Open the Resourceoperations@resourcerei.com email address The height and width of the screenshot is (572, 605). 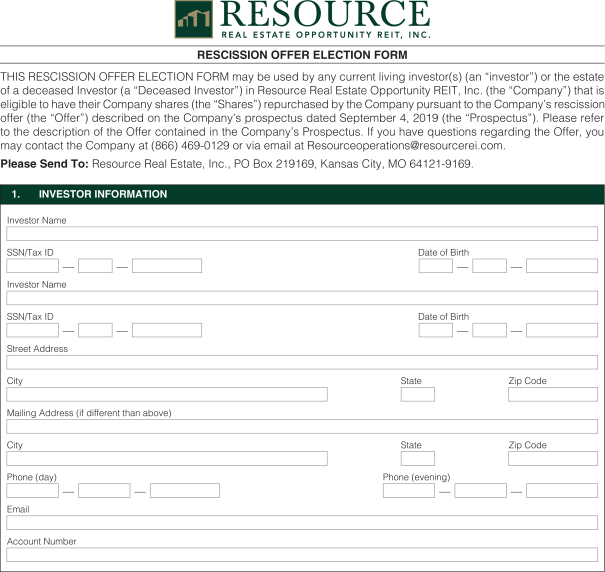[x=405, y=145]
